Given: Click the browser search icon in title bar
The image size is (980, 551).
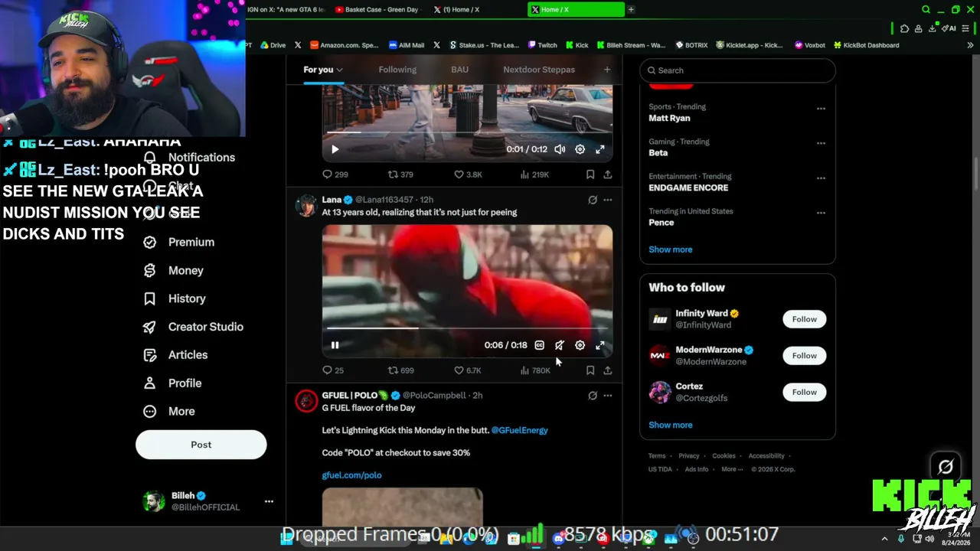Looking at the screenshot, I should 926,10.
